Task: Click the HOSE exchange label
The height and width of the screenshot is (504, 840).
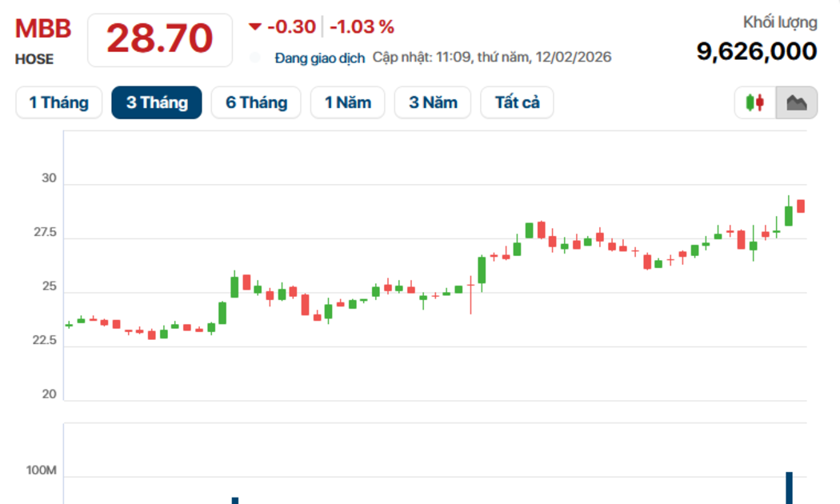Action: [x=34, y=59]
